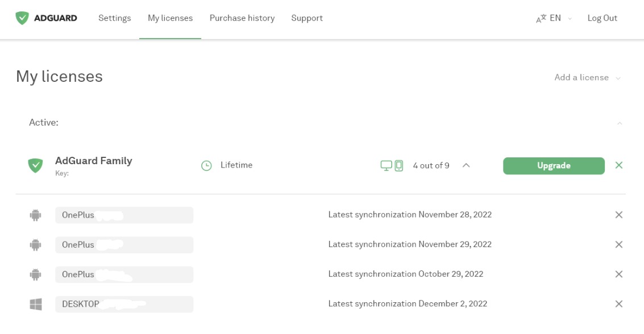Remove the AdGuard Family license with green X

point(619,165)
